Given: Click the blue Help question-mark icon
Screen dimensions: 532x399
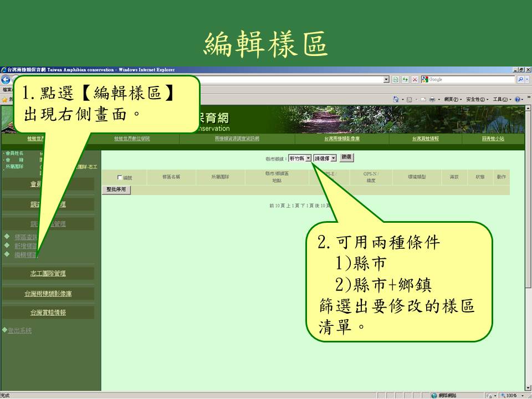Looking at the screenshot, I should (517, 99).
